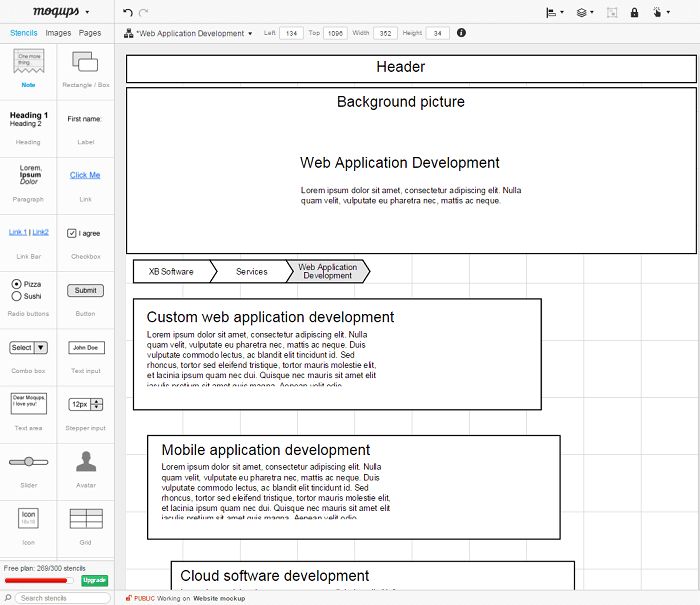Image resolution: width=700 pixels, height=605 pixels.
Task: Select the Rectangle / Box stencil
Action: coord(85,68)
